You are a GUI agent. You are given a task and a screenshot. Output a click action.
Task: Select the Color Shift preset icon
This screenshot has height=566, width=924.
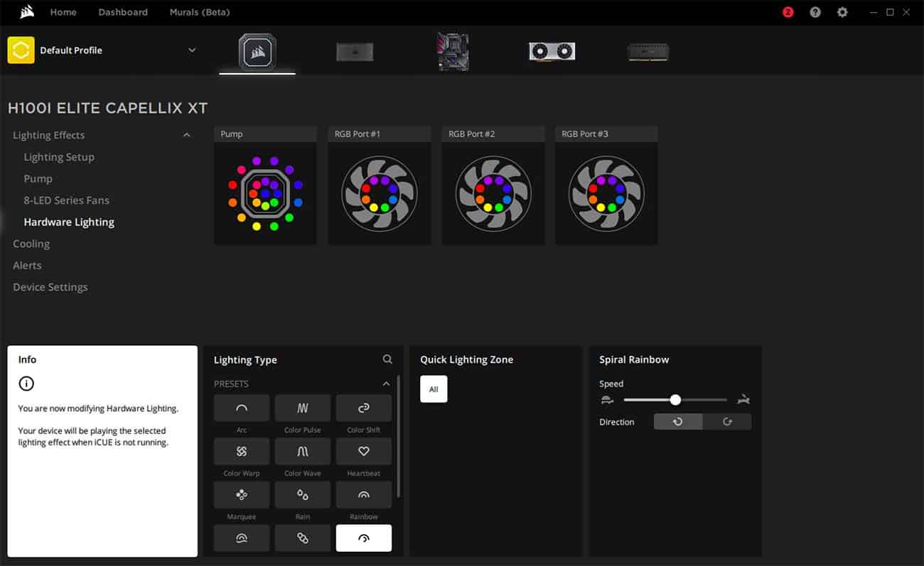pyautogui.click(x=363, y=408)
